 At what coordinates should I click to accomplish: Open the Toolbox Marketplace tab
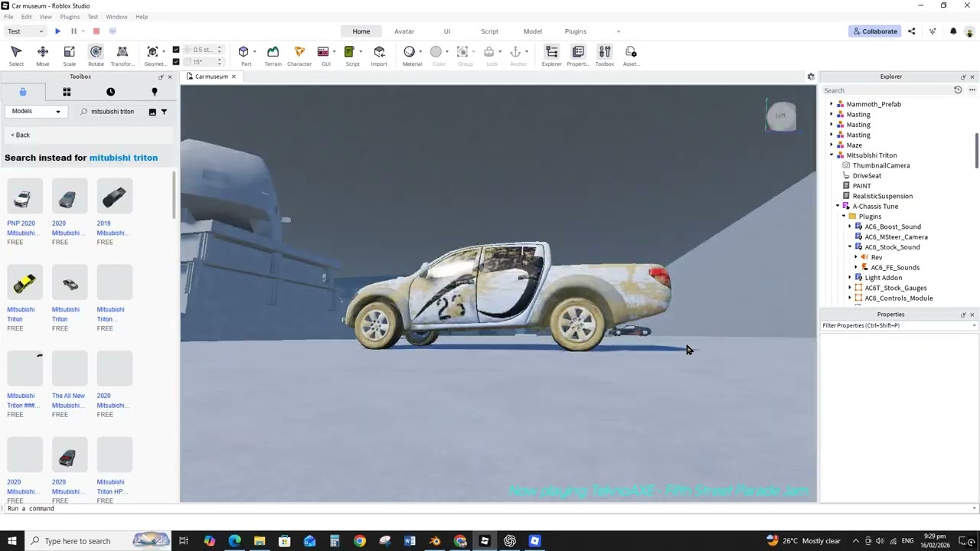(x=23, y=92)
